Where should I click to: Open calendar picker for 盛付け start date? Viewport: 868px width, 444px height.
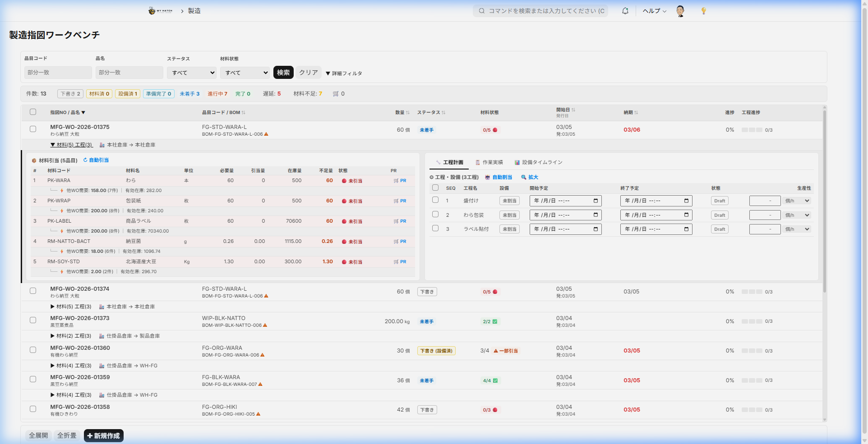coord(596,201)
